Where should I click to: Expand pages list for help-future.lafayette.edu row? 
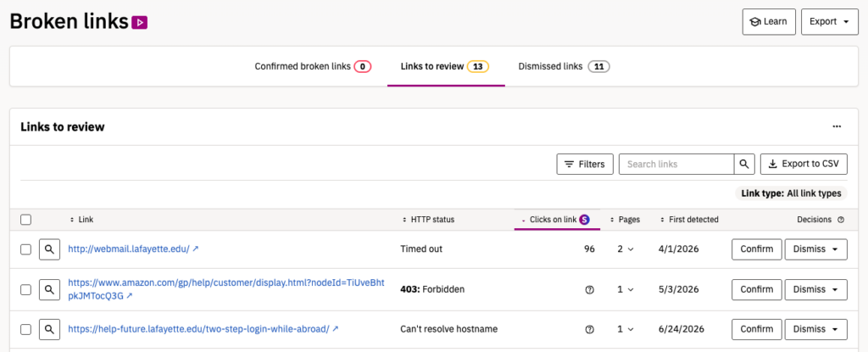626,329
